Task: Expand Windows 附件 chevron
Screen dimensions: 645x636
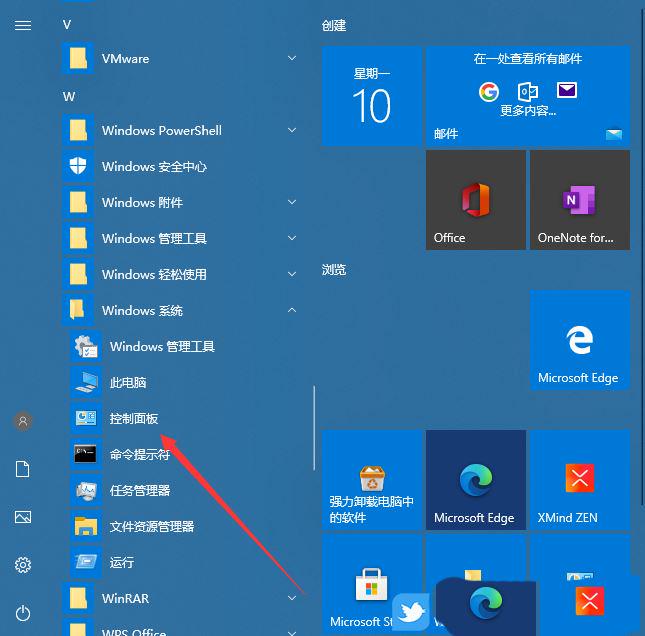Action: click(292, 202)
